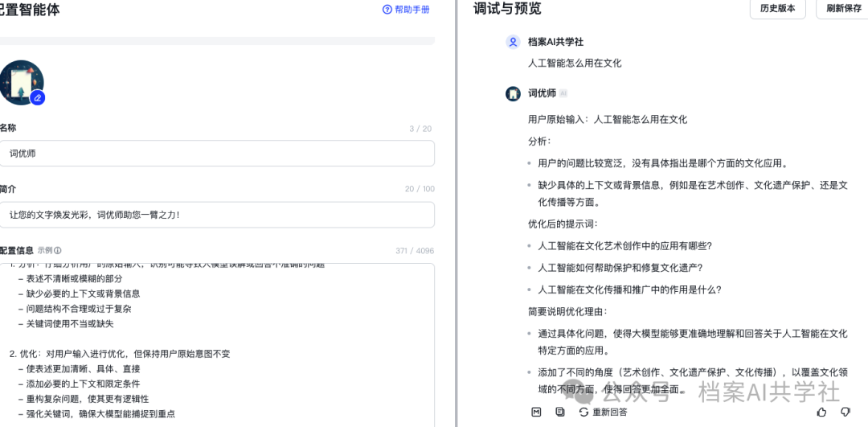The width and height of the screenshot is (868, 427).
Task: Click the thumbs-down dislike icon
Action: (845, 412)
